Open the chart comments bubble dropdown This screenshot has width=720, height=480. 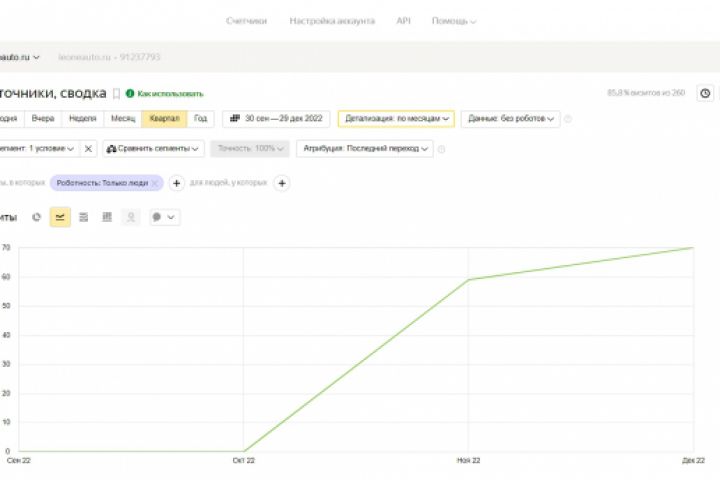coord(165,217)
